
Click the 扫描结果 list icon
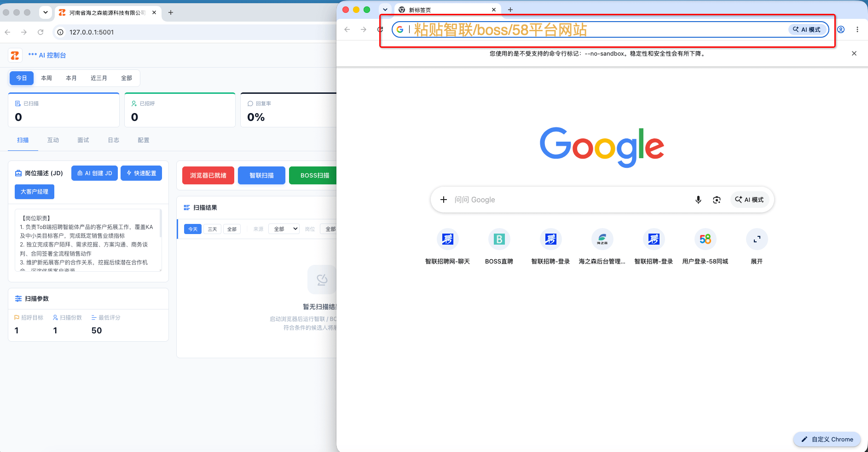point(187,208)
